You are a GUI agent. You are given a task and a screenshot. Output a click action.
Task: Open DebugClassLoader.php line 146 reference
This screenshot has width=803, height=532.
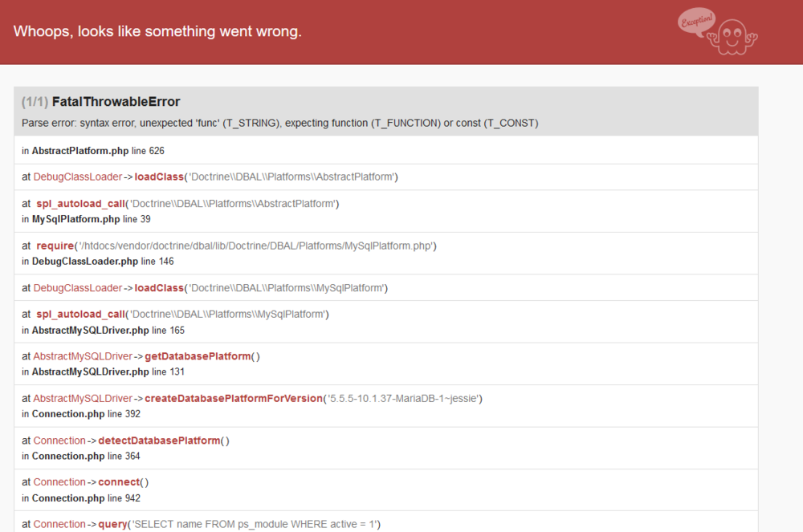pyautogui.click(x=85, y=261)
